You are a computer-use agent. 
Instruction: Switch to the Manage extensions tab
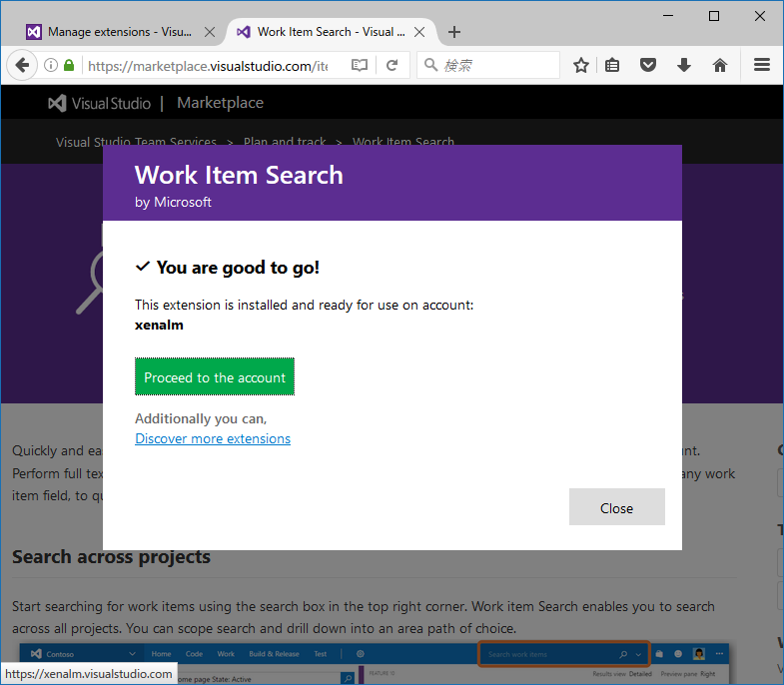pyautogui.click(x=120, y=32)
